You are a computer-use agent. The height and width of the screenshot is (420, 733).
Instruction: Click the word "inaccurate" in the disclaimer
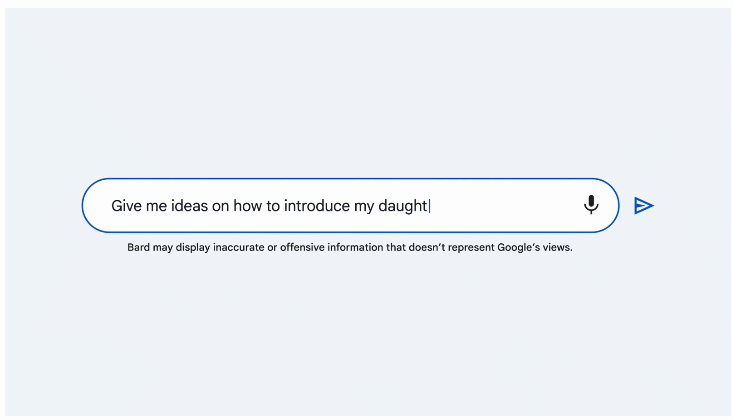click(238, 247)
